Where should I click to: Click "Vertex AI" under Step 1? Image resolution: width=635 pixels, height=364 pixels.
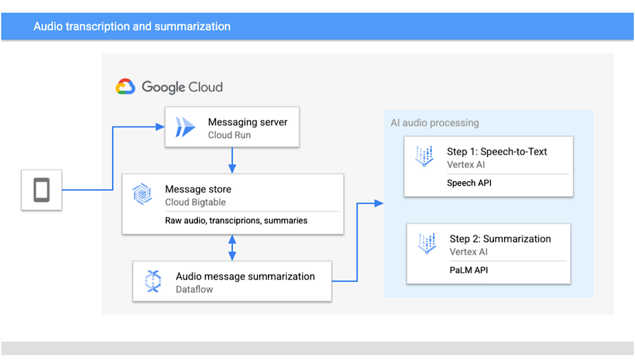(465, 165)
